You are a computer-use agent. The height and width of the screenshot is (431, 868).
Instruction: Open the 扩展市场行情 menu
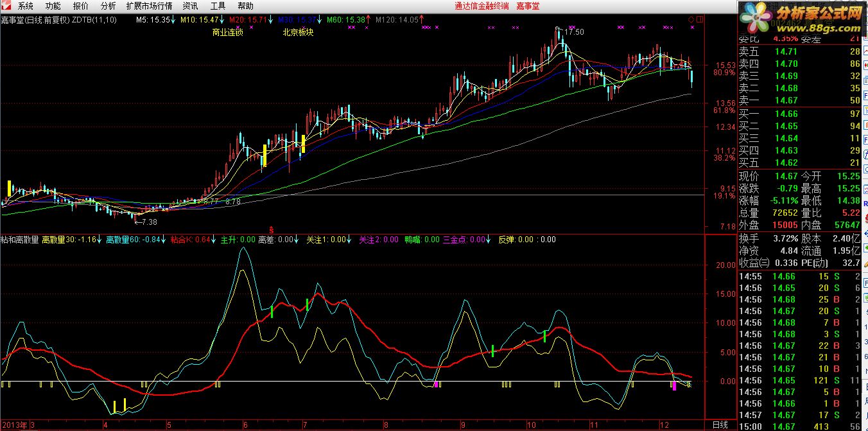tap(150, 6)
